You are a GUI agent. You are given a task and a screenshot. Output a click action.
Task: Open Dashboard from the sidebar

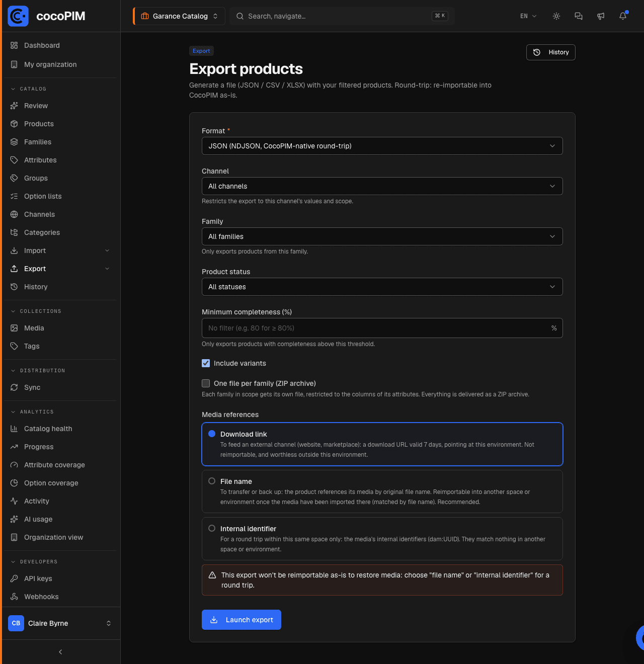tap(60, 45)
